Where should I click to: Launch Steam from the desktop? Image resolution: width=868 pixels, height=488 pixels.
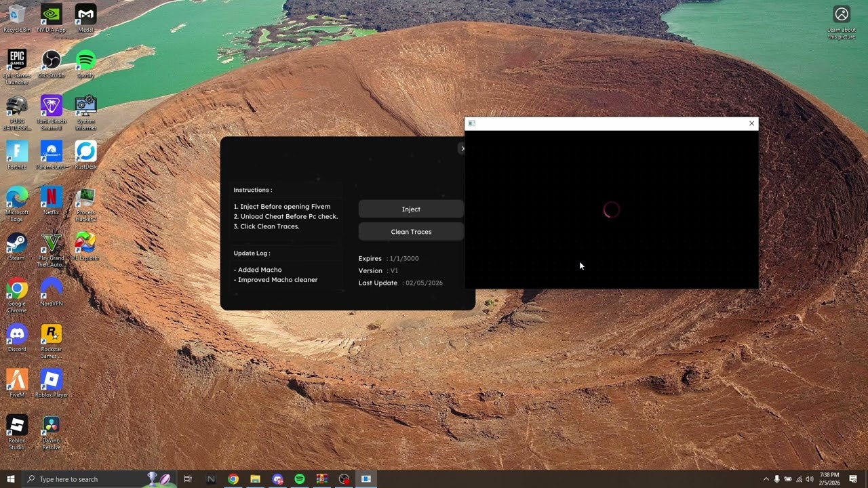tap(17, 247)
